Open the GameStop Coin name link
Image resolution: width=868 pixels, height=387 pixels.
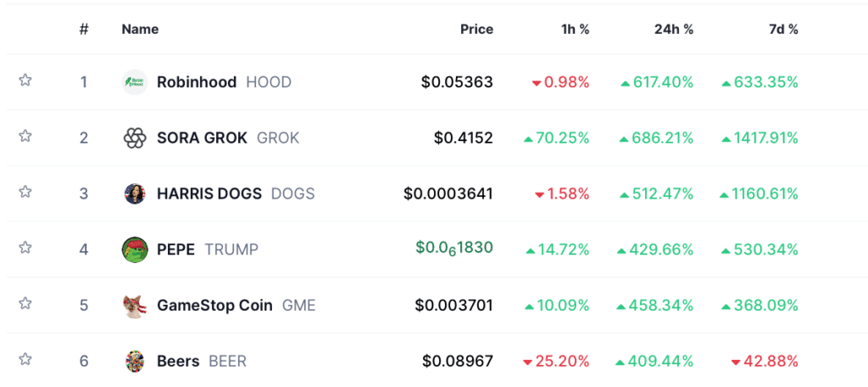point(214,306)
